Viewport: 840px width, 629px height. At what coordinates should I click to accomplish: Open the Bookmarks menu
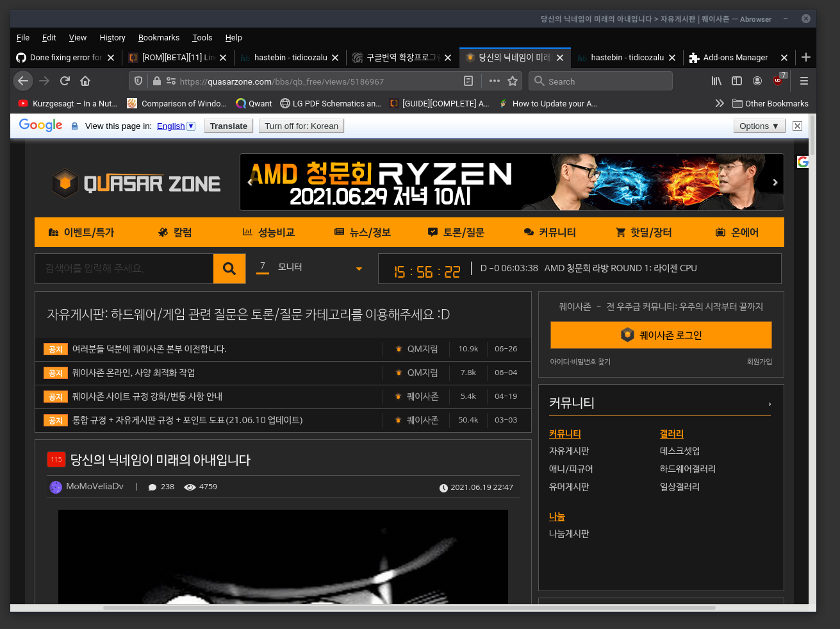pos(159,38)
